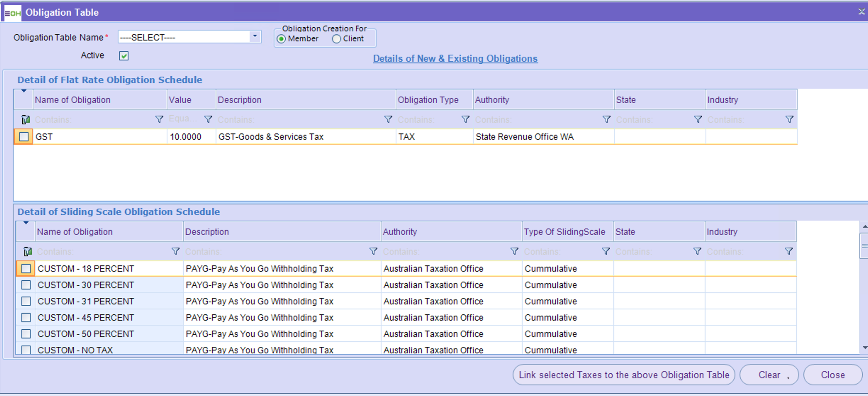Screen dimensions: 868x396
Task: Click Link selected Taxes to Obligation Table button
Action: (624, 375)
